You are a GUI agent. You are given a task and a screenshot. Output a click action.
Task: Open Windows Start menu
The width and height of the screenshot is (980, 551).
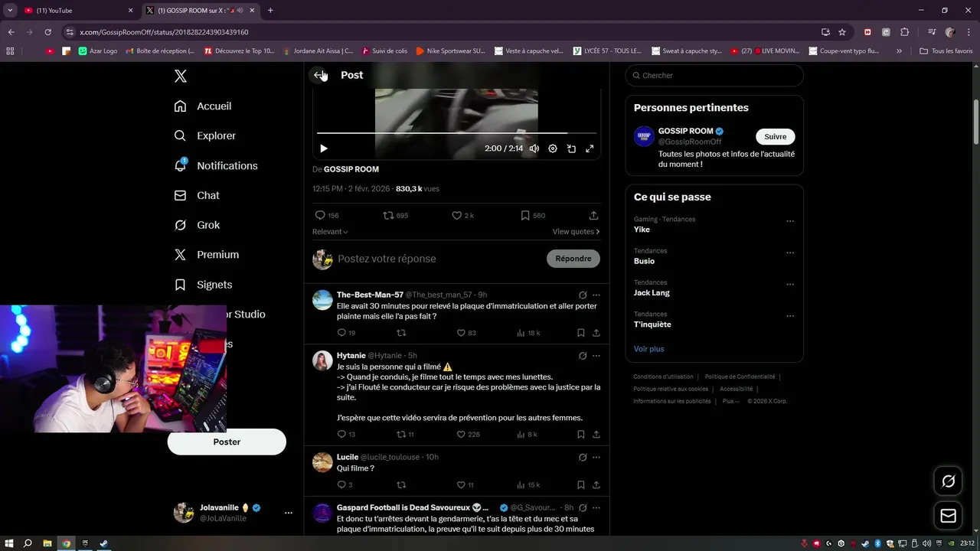(x=8, y=543)
